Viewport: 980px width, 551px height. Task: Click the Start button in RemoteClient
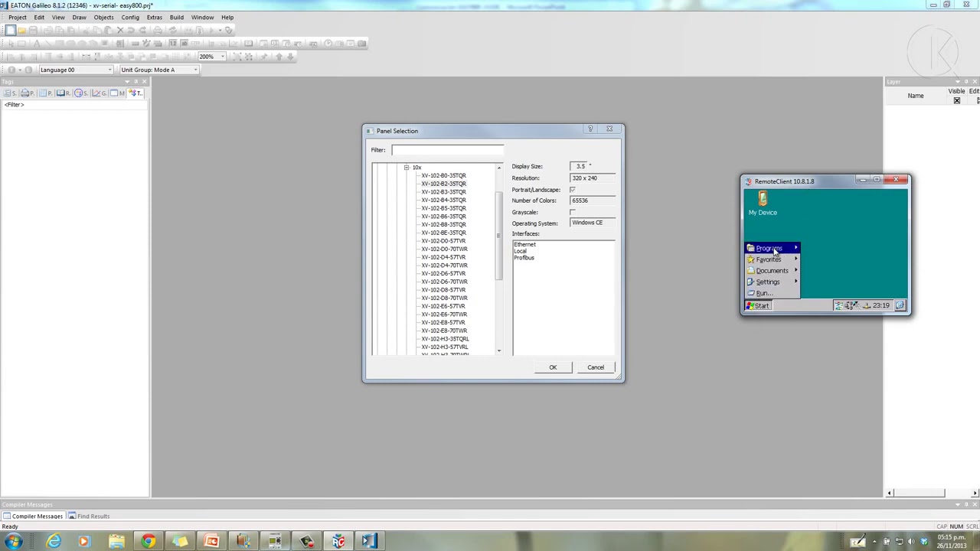758,305
